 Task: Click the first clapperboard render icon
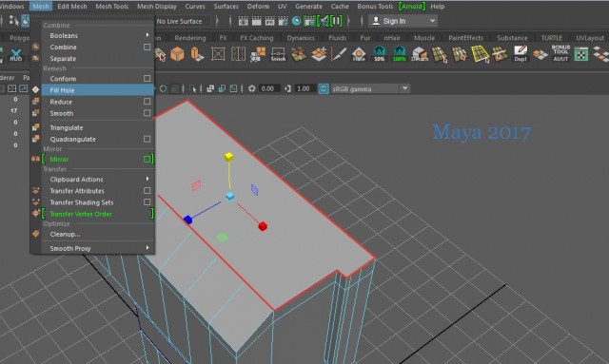[244, 21]
